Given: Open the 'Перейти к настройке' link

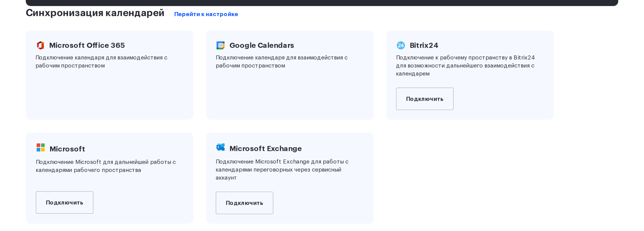Looking at the screenshot, I should coord(206,14).
